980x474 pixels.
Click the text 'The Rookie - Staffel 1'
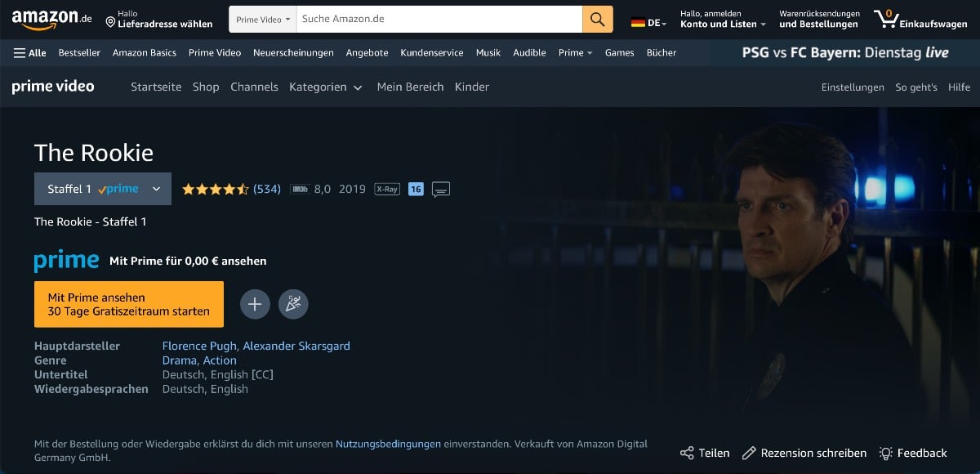pyautogui.click(x=91, y=221)
